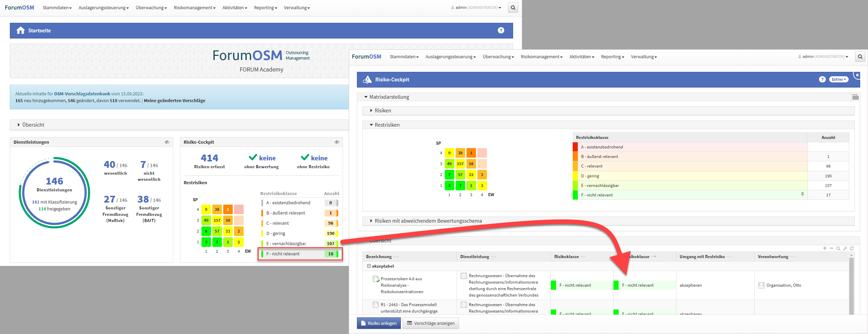Hide the Risiko-Cockpit widget with the eye icon
The width and height of the screenshot is (868, 334).
click(337, 142)
